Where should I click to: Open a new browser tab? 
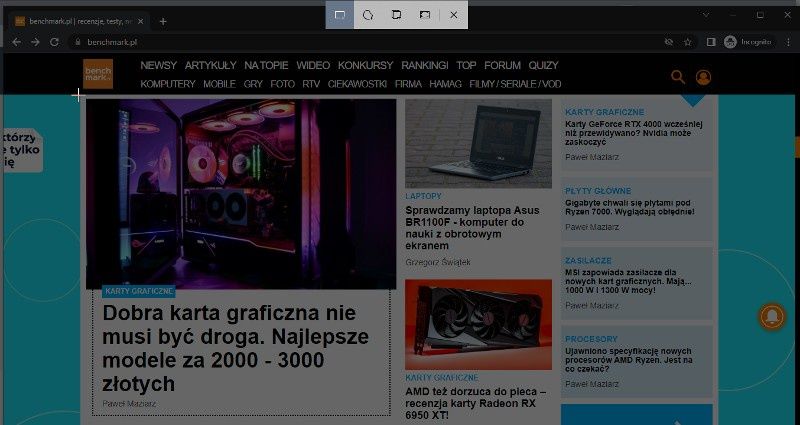click(x=163, y=21)
